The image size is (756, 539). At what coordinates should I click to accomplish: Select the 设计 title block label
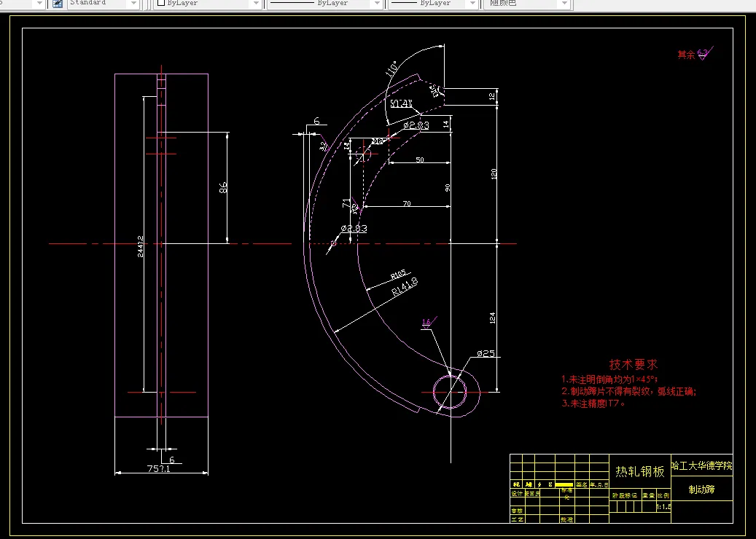[517, 494]
